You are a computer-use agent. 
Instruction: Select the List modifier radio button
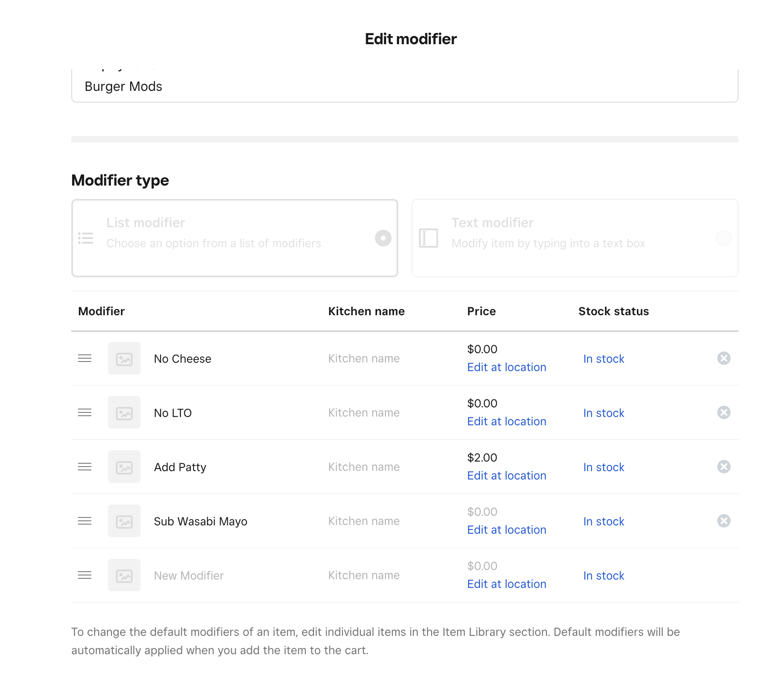click(383, 238)
